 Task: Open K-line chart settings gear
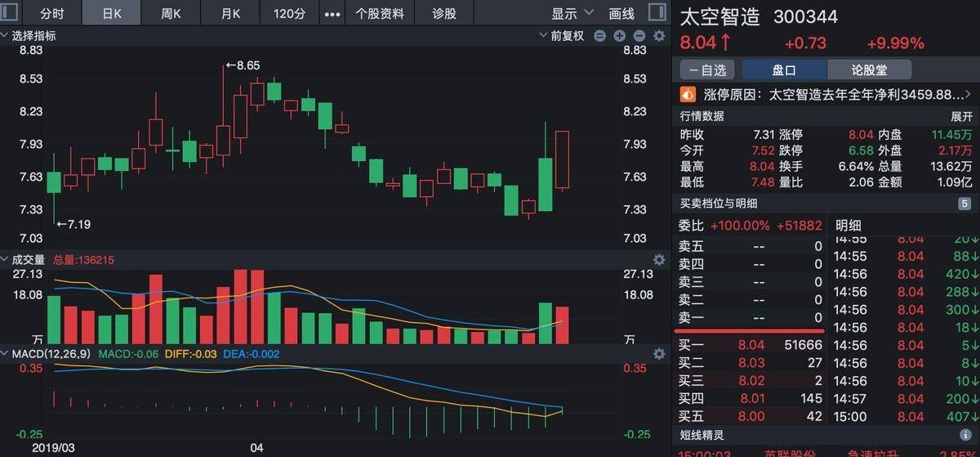pos(658,36)
